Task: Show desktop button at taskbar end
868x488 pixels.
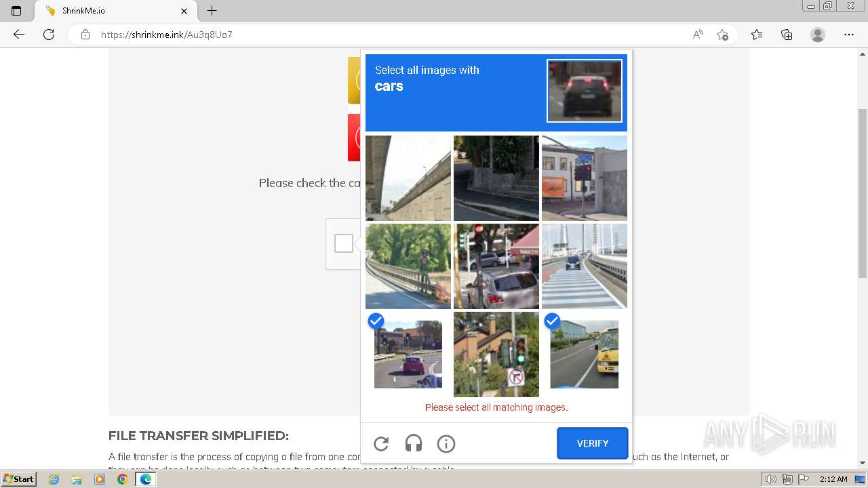Action: tap(860, 479)
